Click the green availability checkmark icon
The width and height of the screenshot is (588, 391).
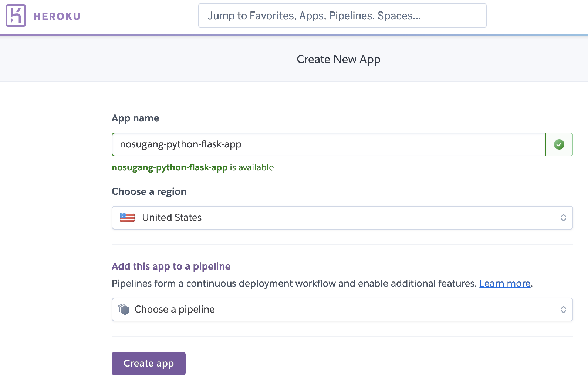coord(559,144)
